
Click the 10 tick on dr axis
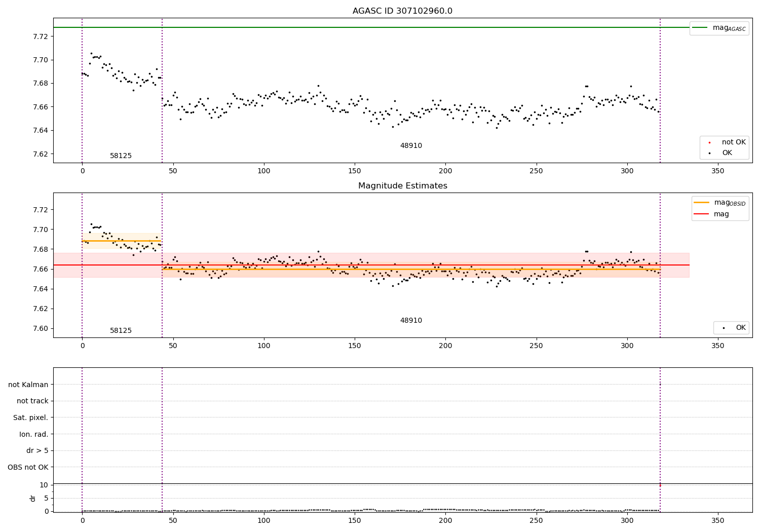(x=44, y=485)
